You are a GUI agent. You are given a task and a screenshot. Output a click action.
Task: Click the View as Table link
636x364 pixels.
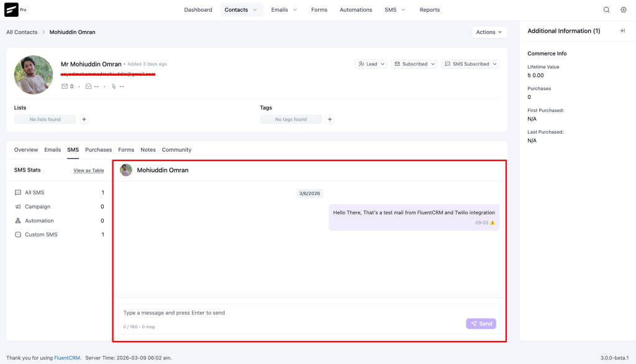88,170
